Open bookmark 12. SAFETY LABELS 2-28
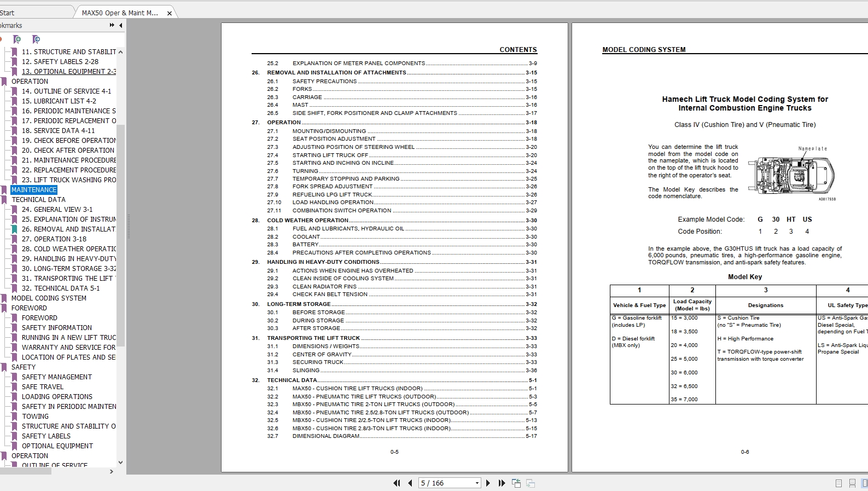This screenshot has height=491, width=868. (x=60, y=62)
